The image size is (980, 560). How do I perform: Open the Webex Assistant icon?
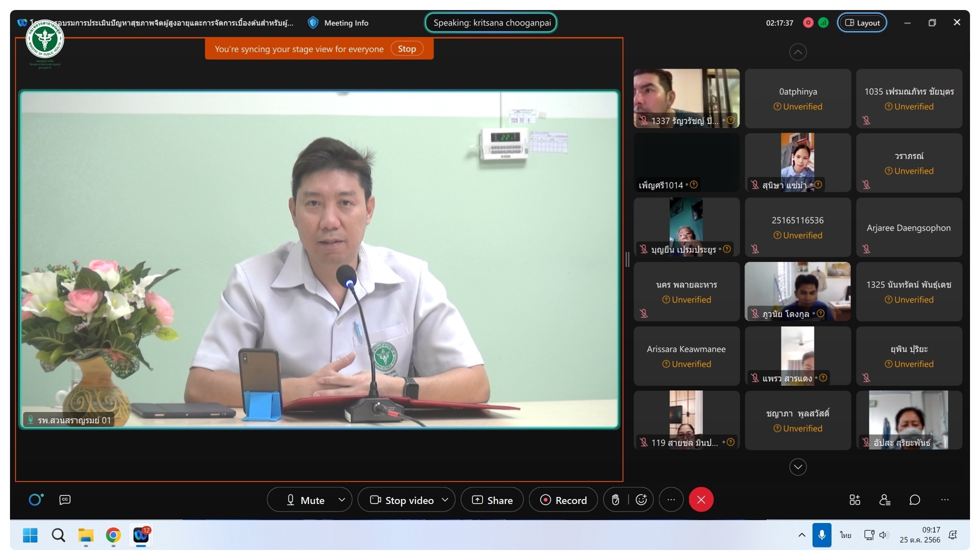tap(36, 499)
